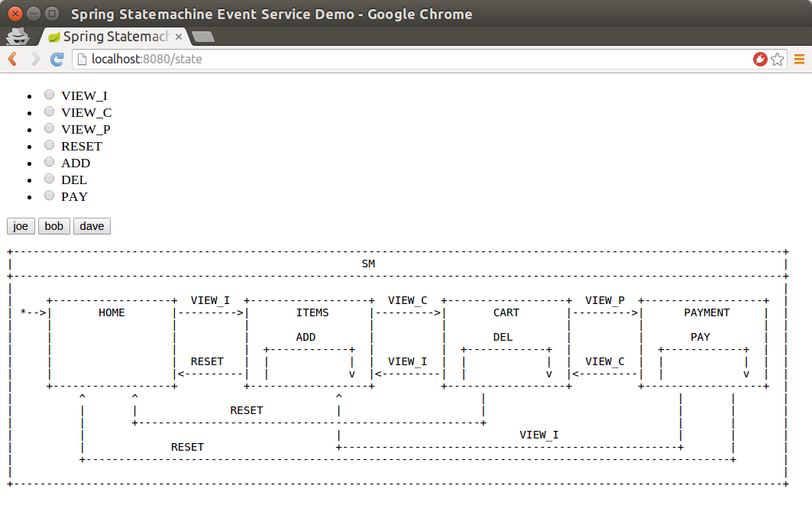Click the CART state label in diagram

[x=506, y=312]
